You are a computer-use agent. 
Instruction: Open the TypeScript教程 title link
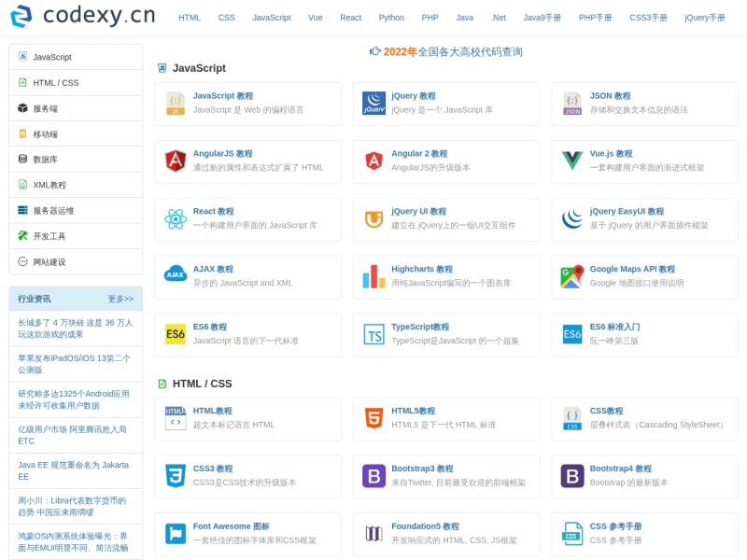pos(420,327)
